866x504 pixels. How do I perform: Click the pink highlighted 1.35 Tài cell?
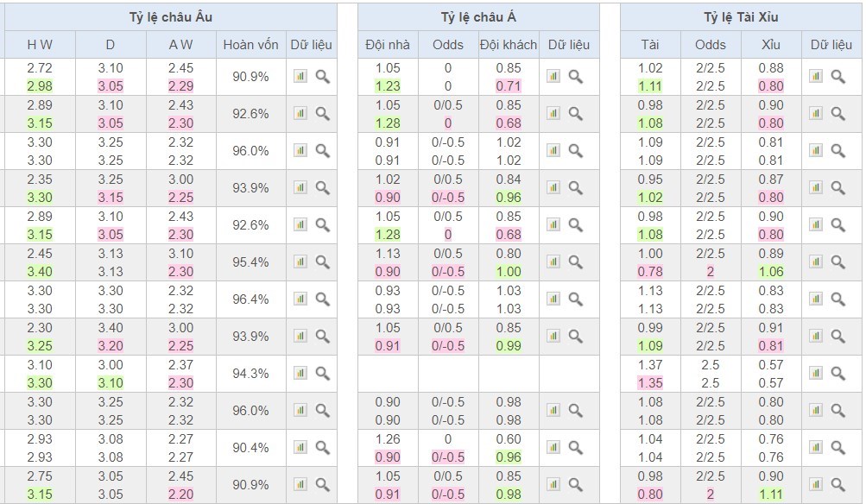(x=650, y=382)
